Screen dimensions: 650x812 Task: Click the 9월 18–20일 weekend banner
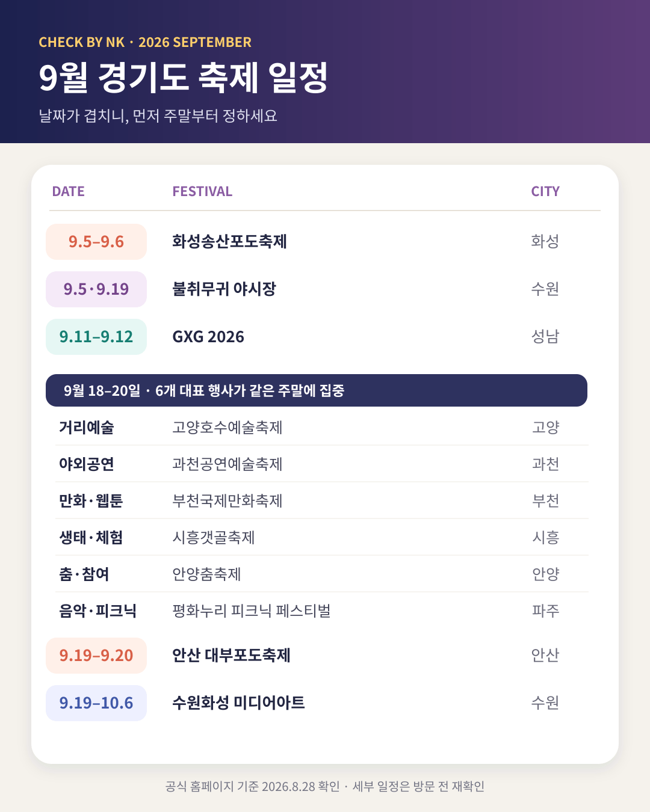[x=317, y=390]
